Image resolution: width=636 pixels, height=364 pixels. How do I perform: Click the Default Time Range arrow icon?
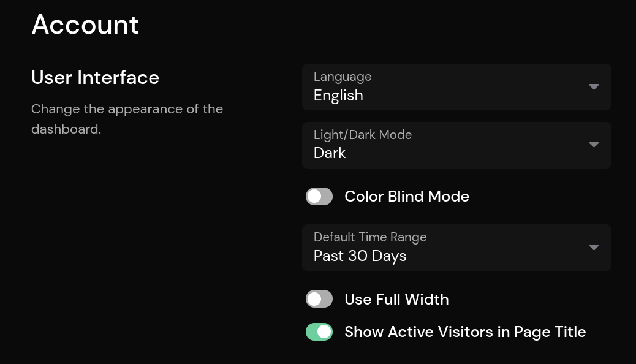(x=593, y=248)
